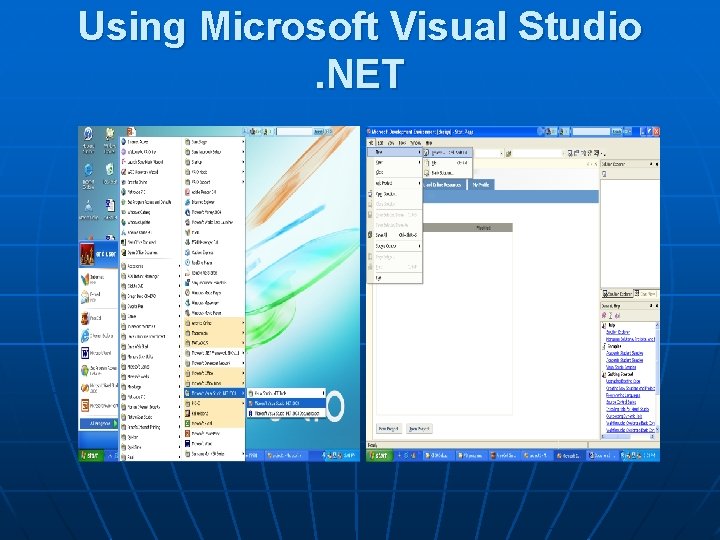The height and width of the screenshot is (540, 720).
Task: Open Internet Explorer in the second programs column
Action: [214, 202]
